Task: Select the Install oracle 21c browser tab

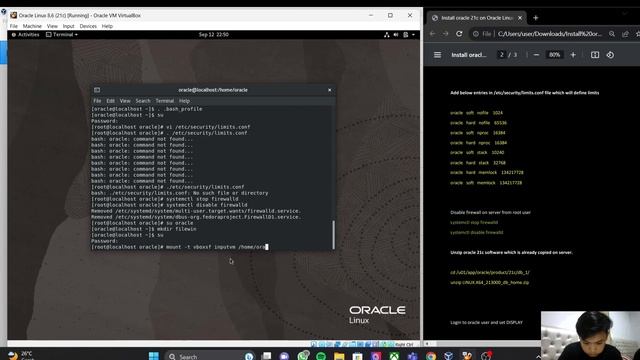Action: click(x=476, y=18)
